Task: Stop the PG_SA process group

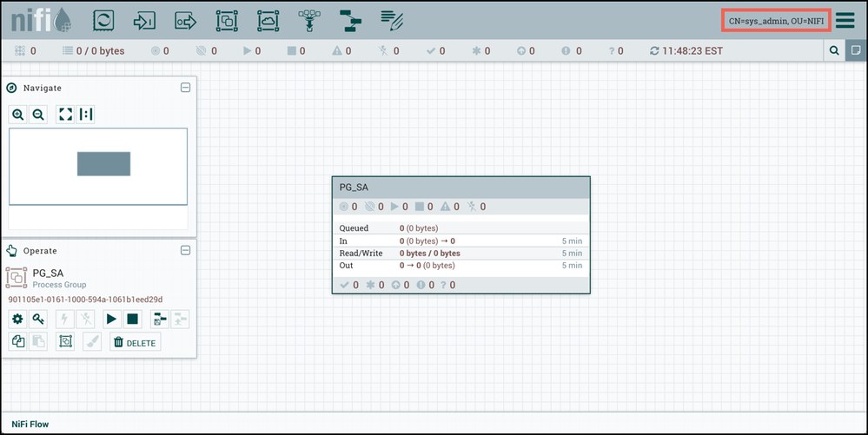Action: (x=132, y=320)
